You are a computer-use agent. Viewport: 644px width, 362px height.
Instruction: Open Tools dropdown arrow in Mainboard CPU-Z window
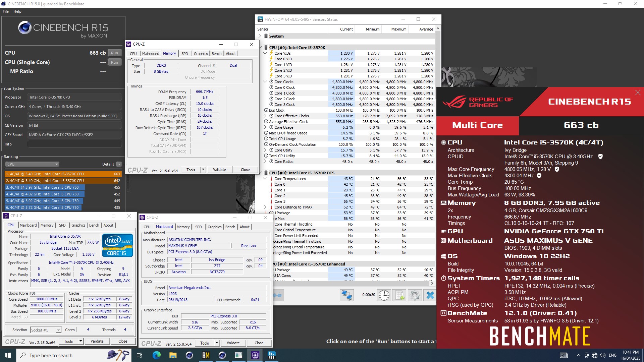(217, 343)
